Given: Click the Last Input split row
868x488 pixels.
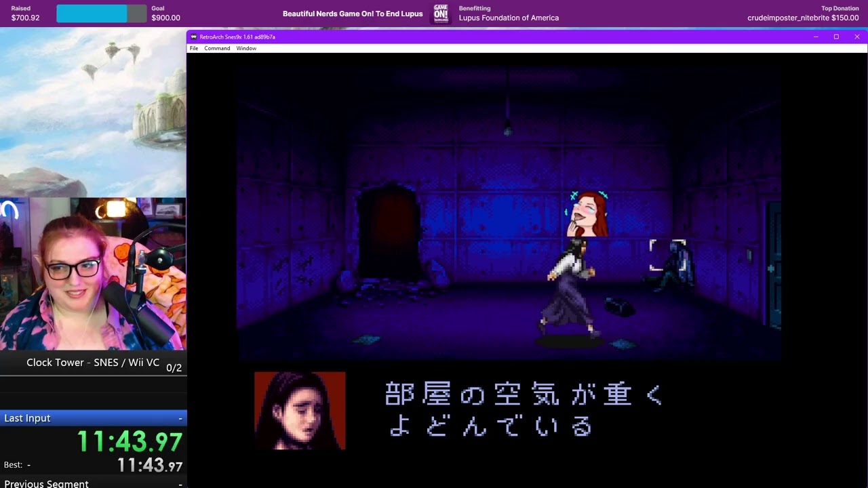Looking at the screenshot, I should pos(93,418).
